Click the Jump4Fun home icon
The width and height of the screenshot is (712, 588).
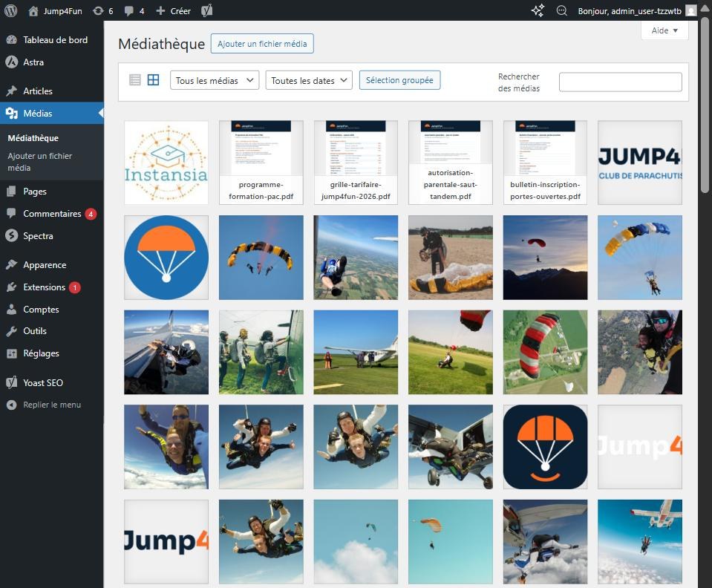click(x=33, y=11)
